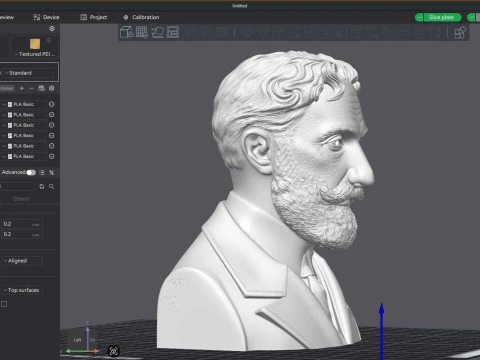Open third PLA Basic filament dropdown
This screenshot has width=480, height=360.
(x=23, y=125)
